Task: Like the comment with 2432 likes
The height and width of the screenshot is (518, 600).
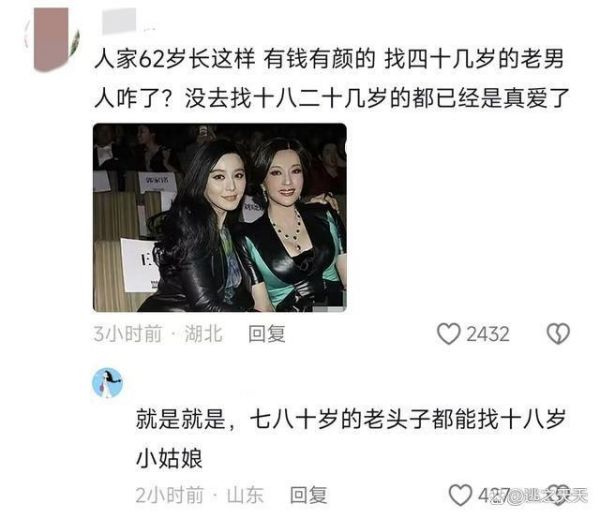Action: [x=448, y=334]
